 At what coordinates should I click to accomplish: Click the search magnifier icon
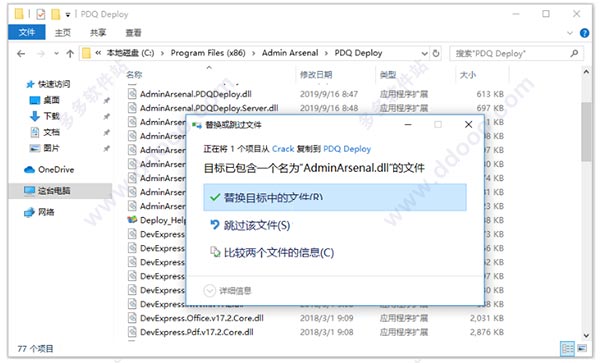point(574,54)
